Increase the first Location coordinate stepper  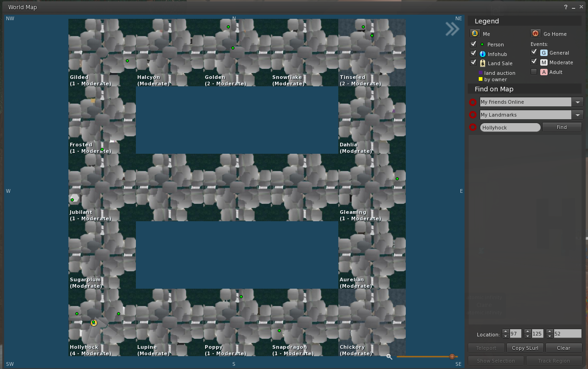tap(505, 332)
